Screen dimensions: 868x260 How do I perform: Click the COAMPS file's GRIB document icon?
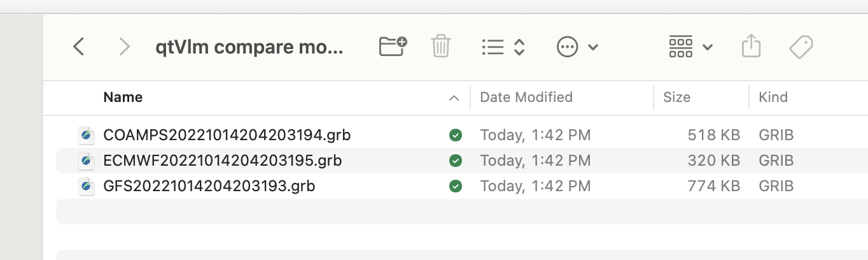[86, 135]
